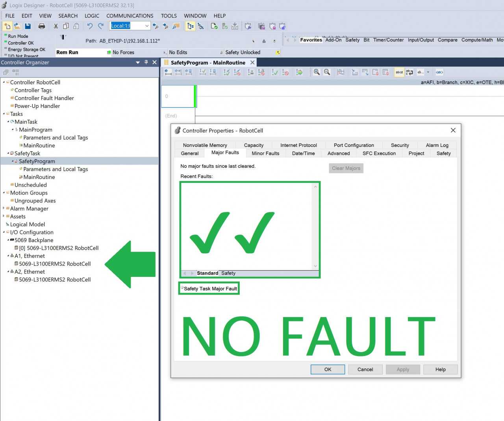Open the COMMUNICATIONS menu
504x421 pixels.
pos(130,16)
